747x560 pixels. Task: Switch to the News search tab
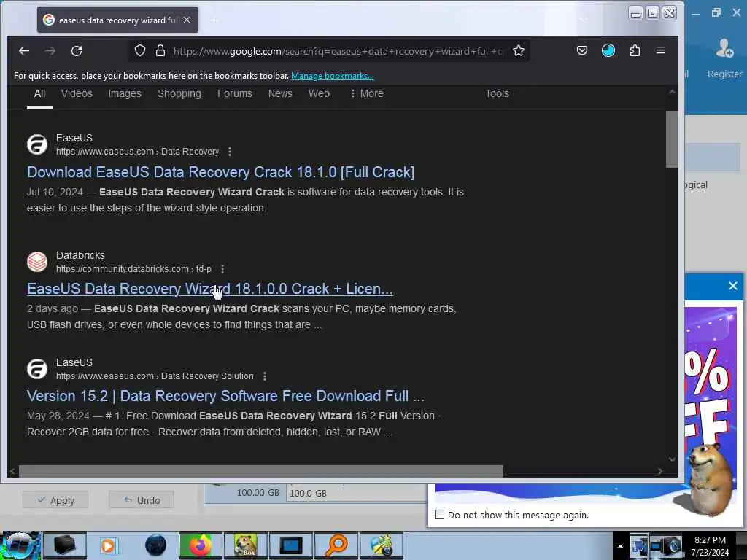tap(280, 93)
